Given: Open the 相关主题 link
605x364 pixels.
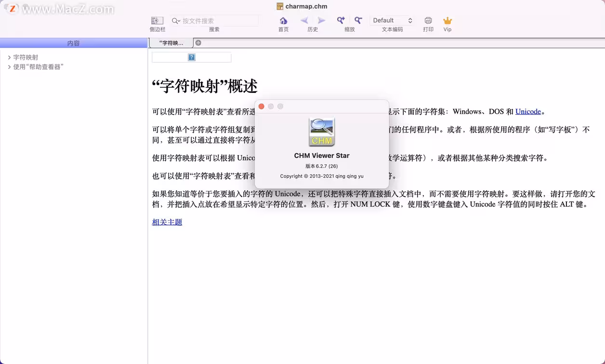Looking at the screenshot, I should tap(167, 222).
